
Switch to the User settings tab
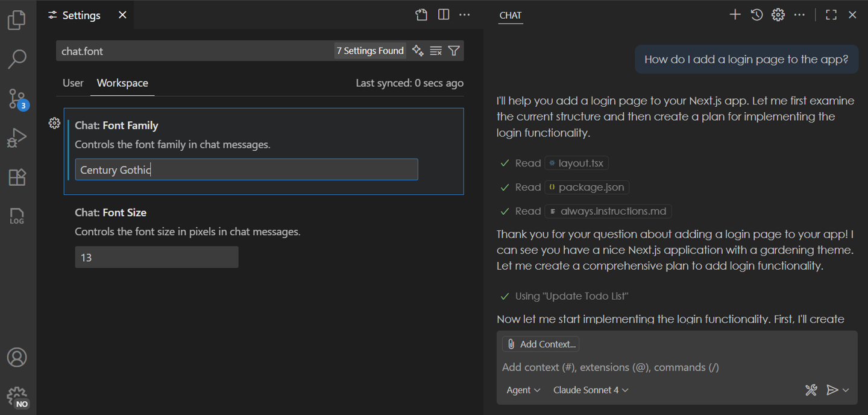72,83
